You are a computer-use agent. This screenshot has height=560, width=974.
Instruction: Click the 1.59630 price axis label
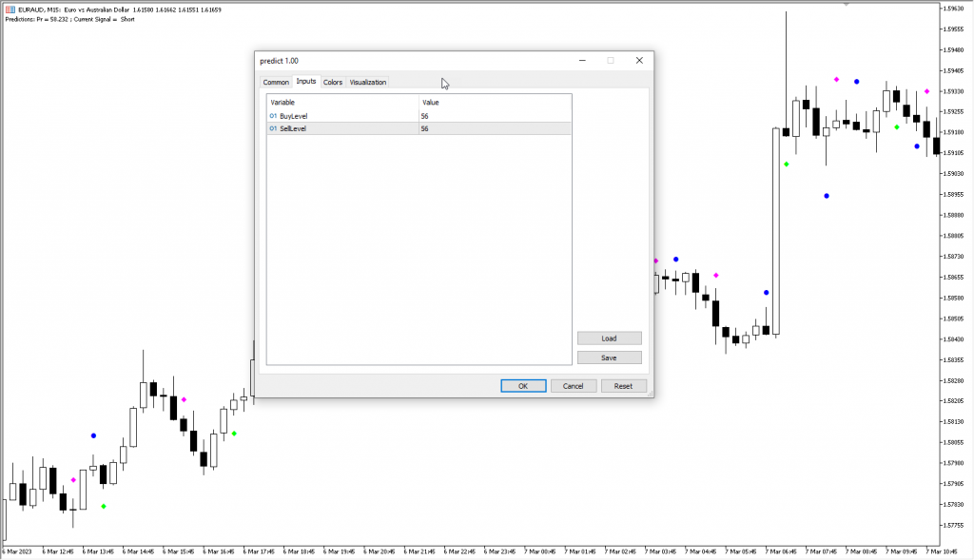point(953,9)
